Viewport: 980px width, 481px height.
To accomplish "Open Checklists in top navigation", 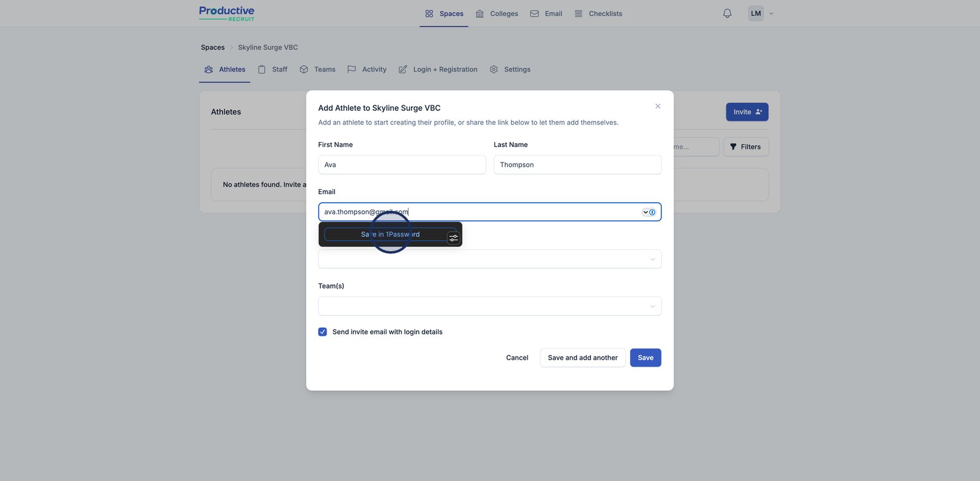I will click(x=598, y=13).
